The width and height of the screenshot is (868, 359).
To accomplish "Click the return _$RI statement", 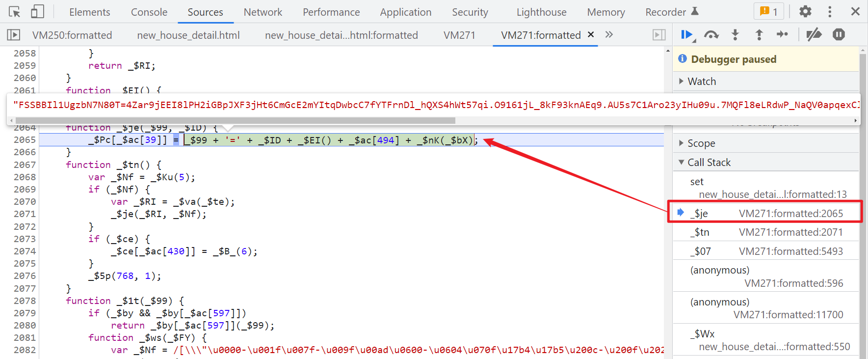I will 122,66.
